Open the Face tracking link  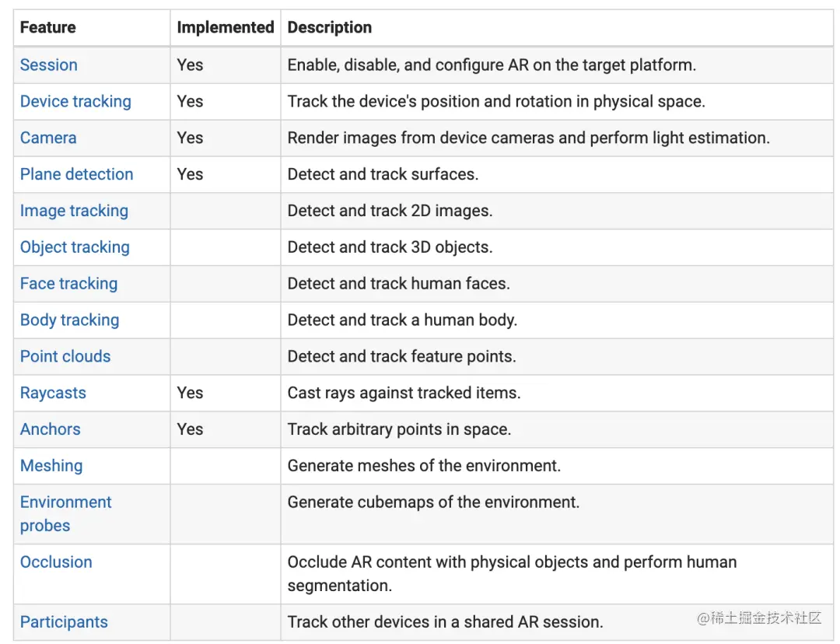coord(68,284)
